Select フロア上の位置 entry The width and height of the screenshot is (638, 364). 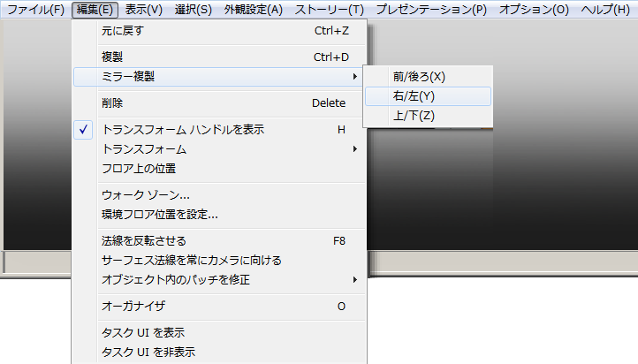click(220, 169)
